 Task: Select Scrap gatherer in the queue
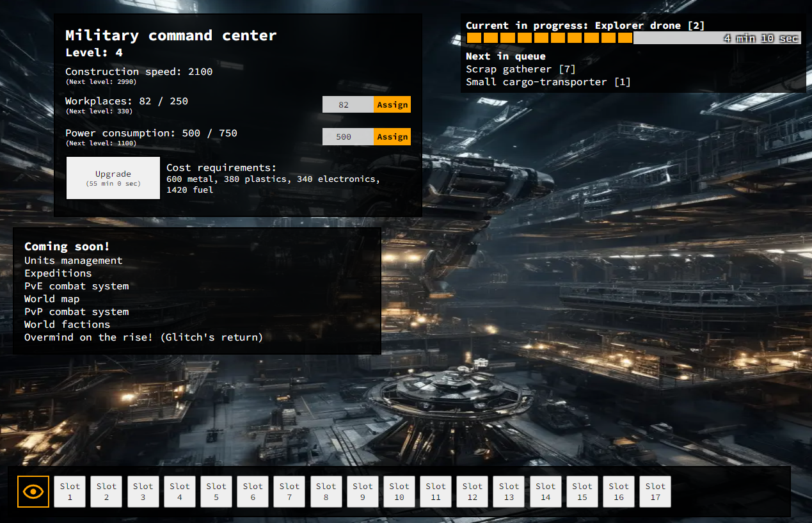point(521,69)
